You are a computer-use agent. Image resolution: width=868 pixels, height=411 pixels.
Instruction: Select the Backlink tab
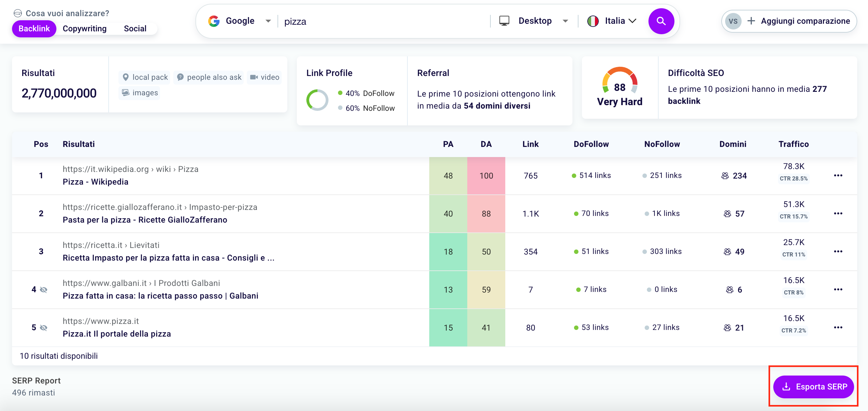pos(34,28)
